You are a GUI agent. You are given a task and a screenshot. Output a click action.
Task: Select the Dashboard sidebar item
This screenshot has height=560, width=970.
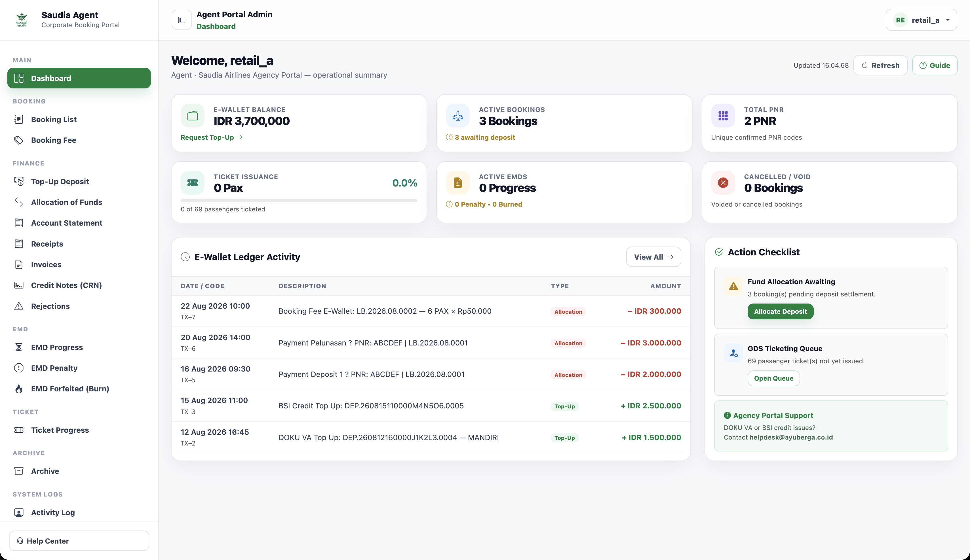[x=79, y=78]
